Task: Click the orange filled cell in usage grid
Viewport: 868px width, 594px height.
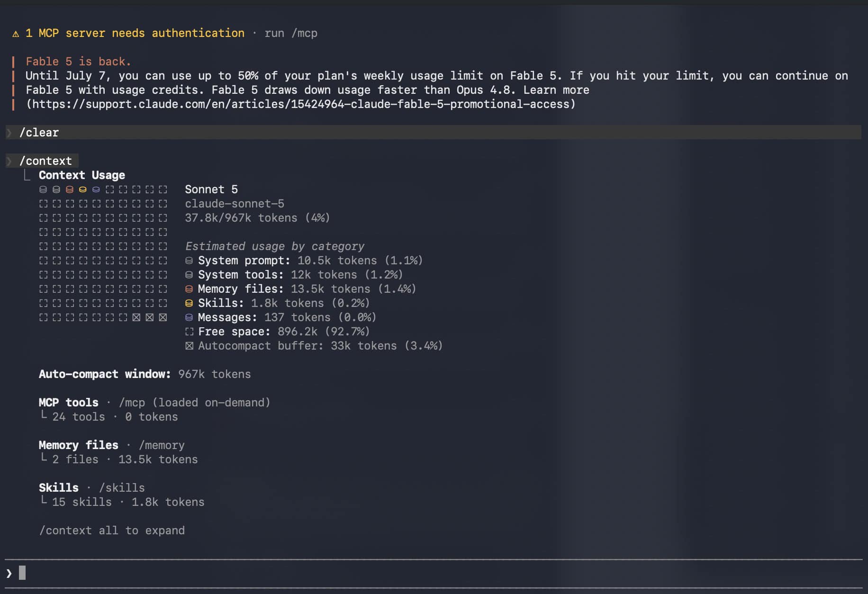Action: coord(70,189)
